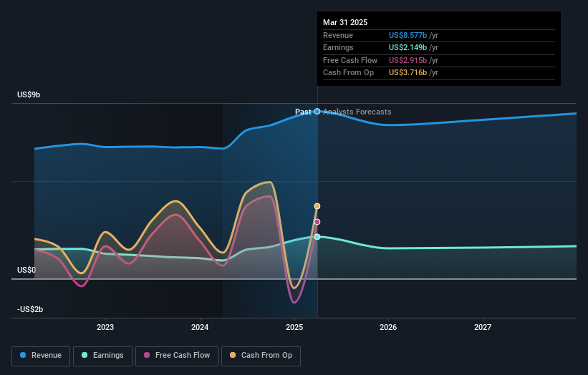Click the US$2.915b free cash flow value
588x375 pixels.
pyautogui.click(x=408, y=60)
